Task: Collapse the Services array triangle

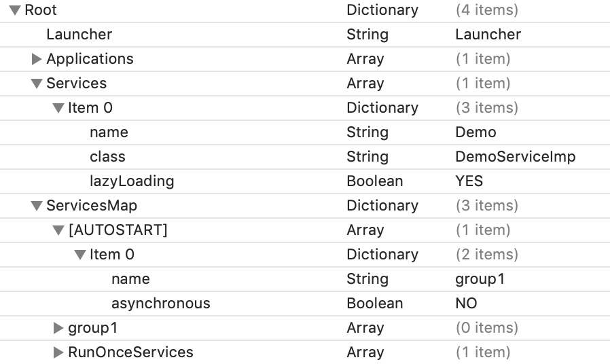Action: click(x=37, y=84)
